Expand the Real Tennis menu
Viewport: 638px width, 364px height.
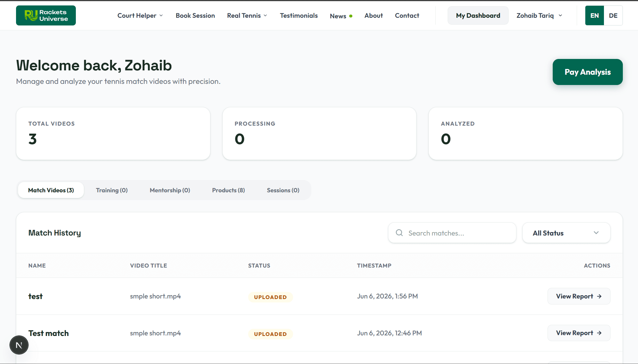click(x=247, y=15)
